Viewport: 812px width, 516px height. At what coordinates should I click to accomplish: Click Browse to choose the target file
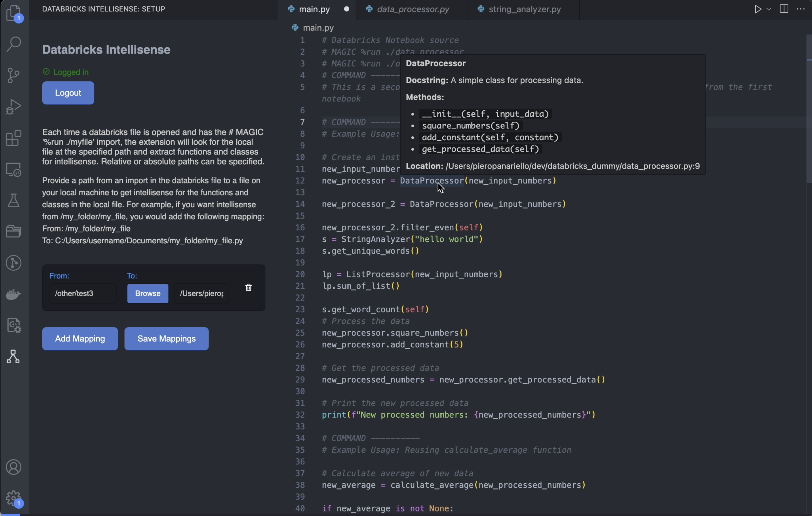[x=148, y=293]
